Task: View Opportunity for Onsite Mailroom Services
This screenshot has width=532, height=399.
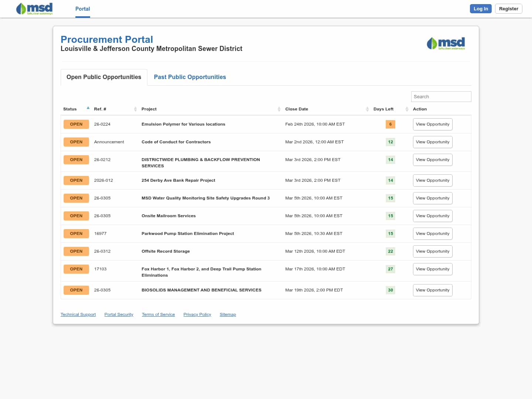Action: [x=432, y=216]
